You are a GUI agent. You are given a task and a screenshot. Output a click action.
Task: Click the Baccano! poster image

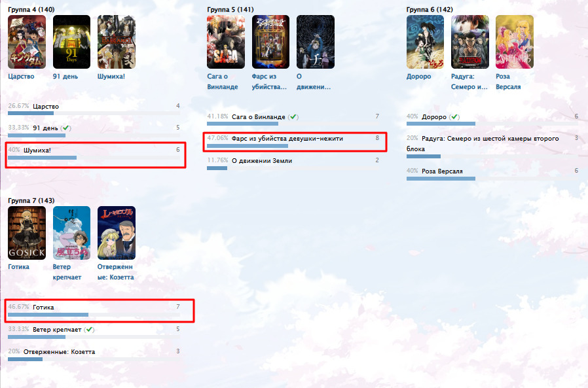(117, 42)
